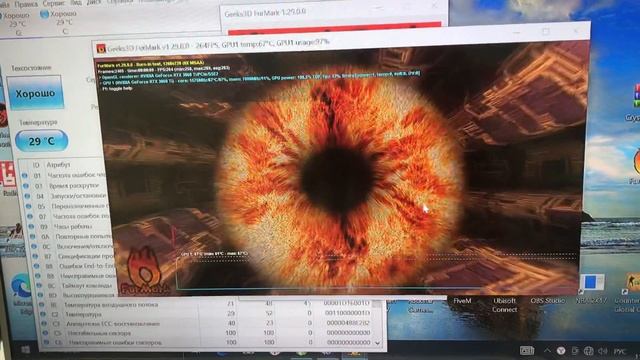
Task: Click the Атрибут column header
Action: (58, 164)
